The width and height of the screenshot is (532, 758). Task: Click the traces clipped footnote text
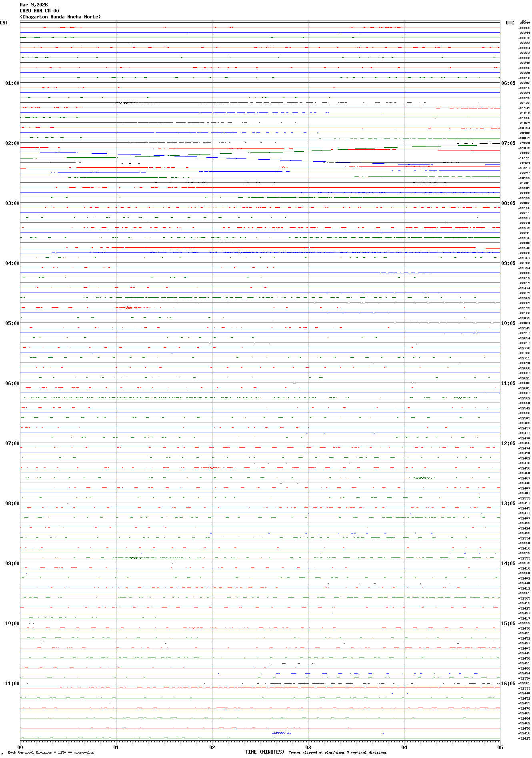click(338, 752)
